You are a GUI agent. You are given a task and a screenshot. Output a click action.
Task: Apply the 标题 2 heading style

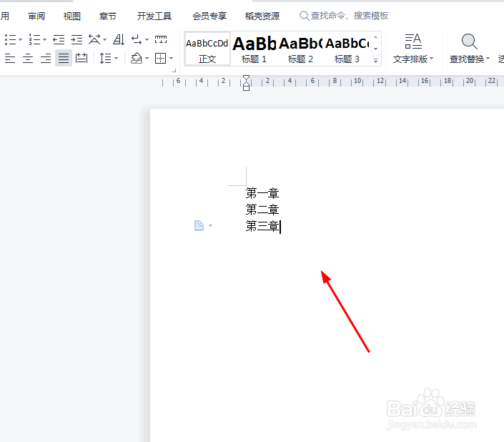point(300,49)
